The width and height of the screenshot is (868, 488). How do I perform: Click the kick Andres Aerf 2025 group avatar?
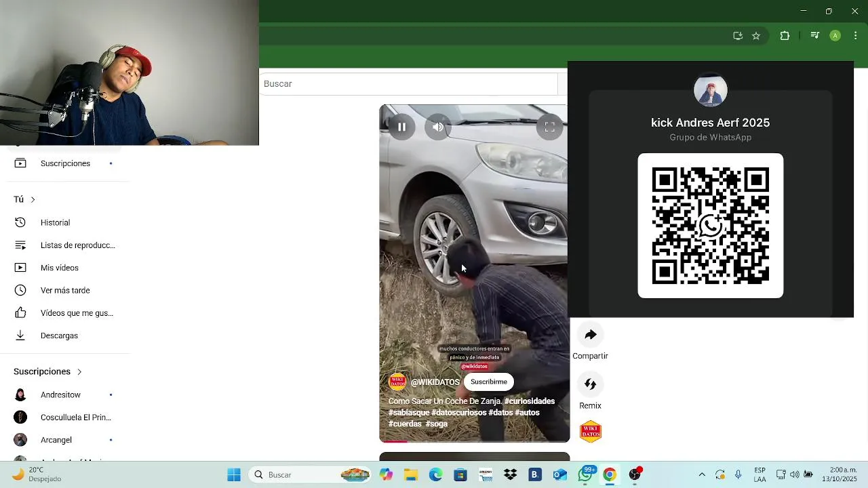coord(711,90)
